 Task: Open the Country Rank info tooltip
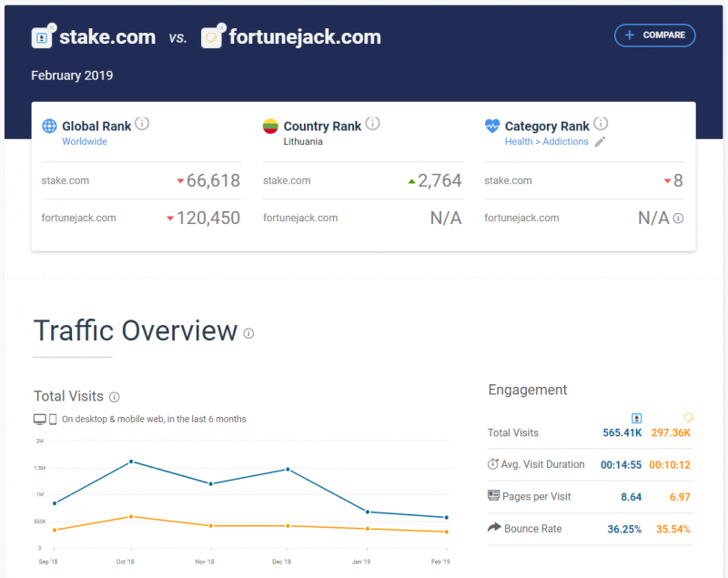click(372, 124)
